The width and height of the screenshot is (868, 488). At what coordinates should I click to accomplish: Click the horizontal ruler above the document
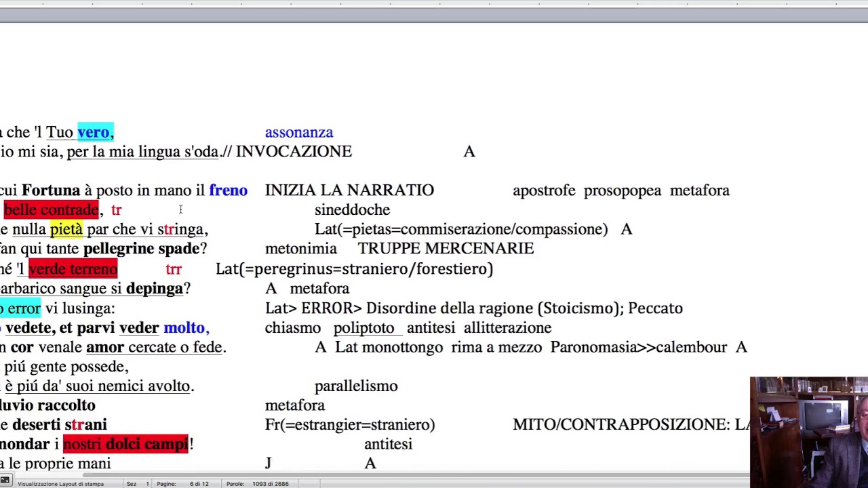[434, 4]
